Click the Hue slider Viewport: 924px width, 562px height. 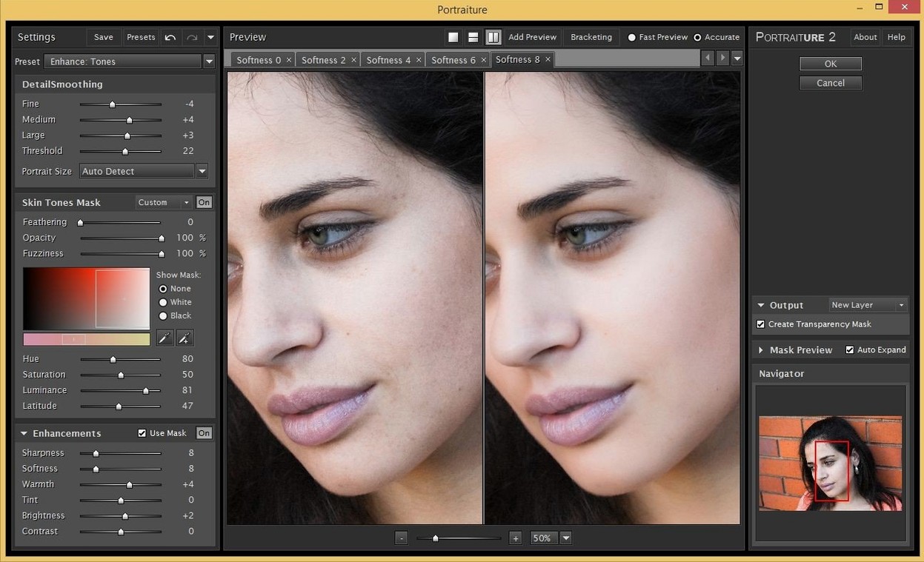pos(120,359)
